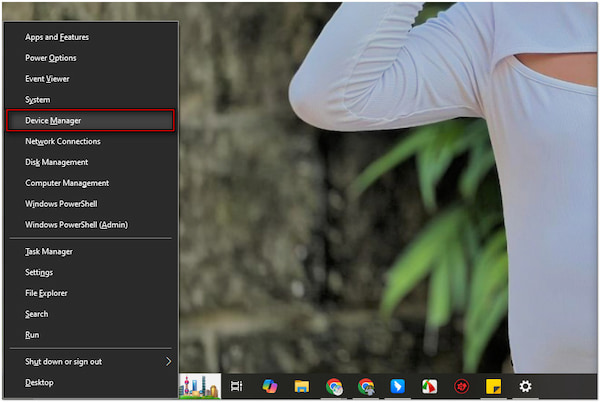This screenshot has height=402, width=600.
Task: Open Network Connections
Action: tap(63, 141)
